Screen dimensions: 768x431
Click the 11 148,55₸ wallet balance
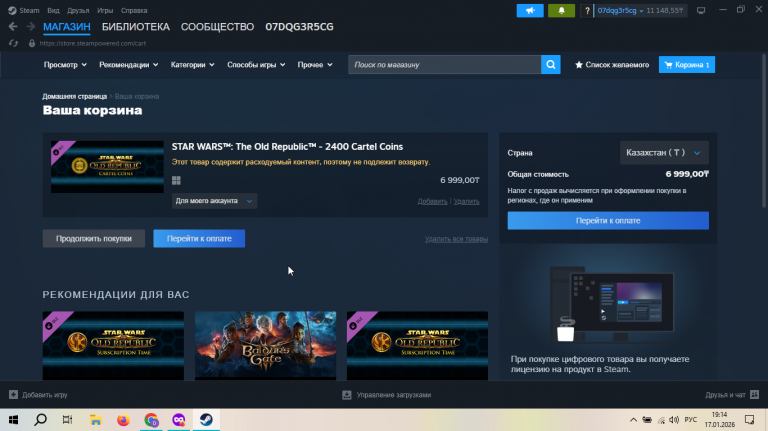pos(665,10)
